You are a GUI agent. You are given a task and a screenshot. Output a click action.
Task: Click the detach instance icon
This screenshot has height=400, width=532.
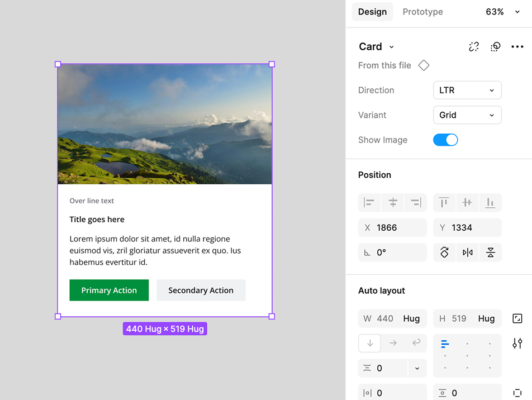(x=474, y=46)
